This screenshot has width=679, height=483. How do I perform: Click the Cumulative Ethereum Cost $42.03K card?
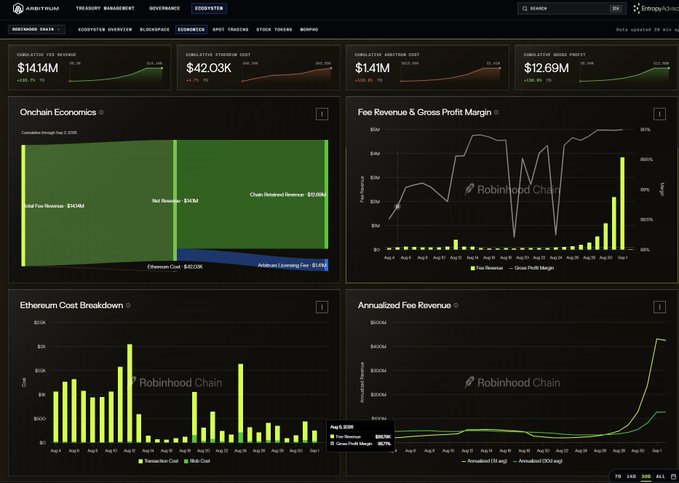[x=259, y=68]
